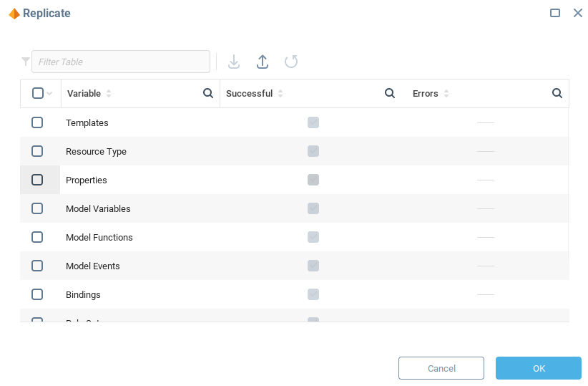This screenshot has width=588, height=386.
Task: Click the Filter Table input field
Action: tap(120, 62)
